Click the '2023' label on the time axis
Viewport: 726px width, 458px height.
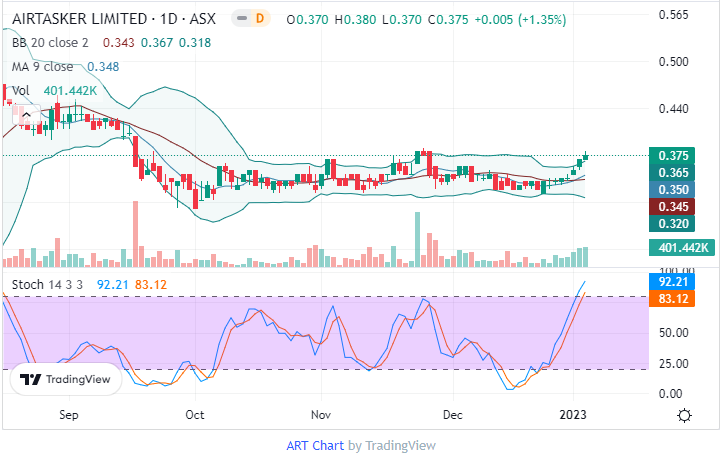coord(574,414)
